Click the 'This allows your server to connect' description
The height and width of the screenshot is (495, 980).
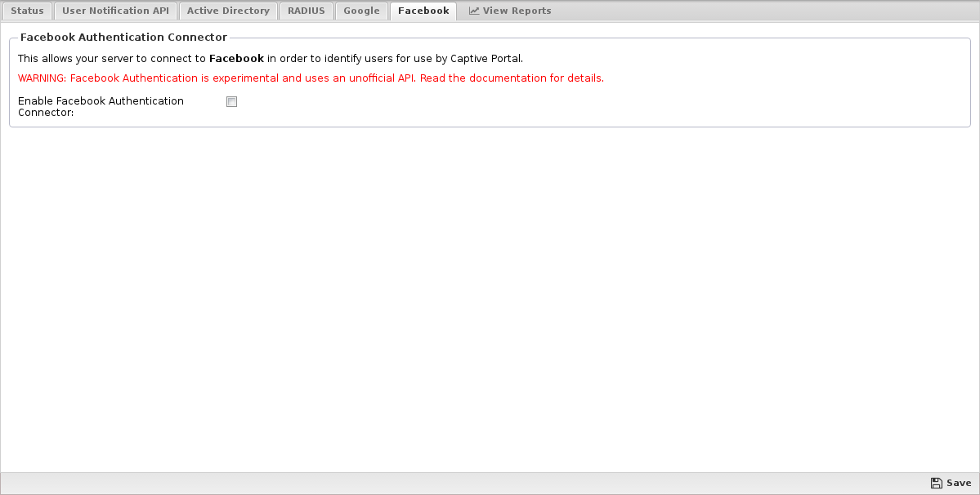[x=270, y=59]
